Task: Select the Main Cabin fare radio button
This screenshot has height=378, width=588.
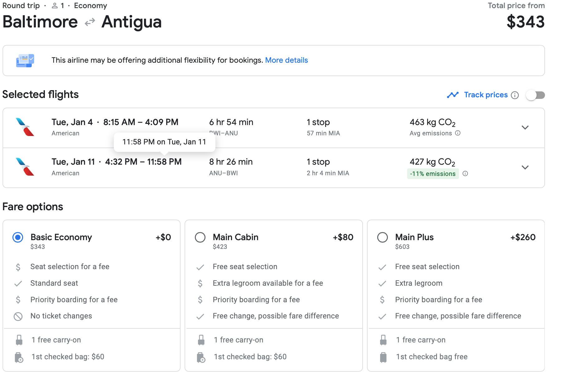Action: click(200, 237)
